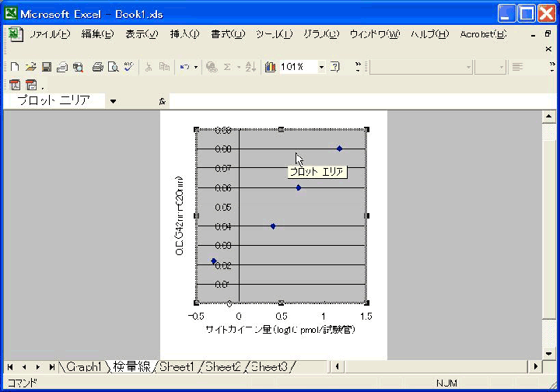The image size is (560, 392).
Task: Open the 挿入 (Insert) menu
Action: click(184, 34)
